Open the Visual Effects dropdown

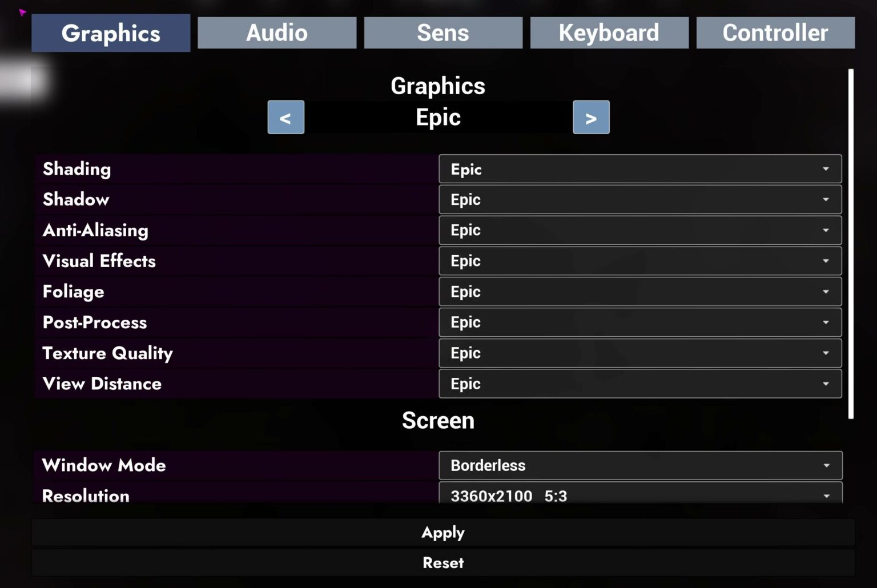pyautogui.click(x=639, y=261)
